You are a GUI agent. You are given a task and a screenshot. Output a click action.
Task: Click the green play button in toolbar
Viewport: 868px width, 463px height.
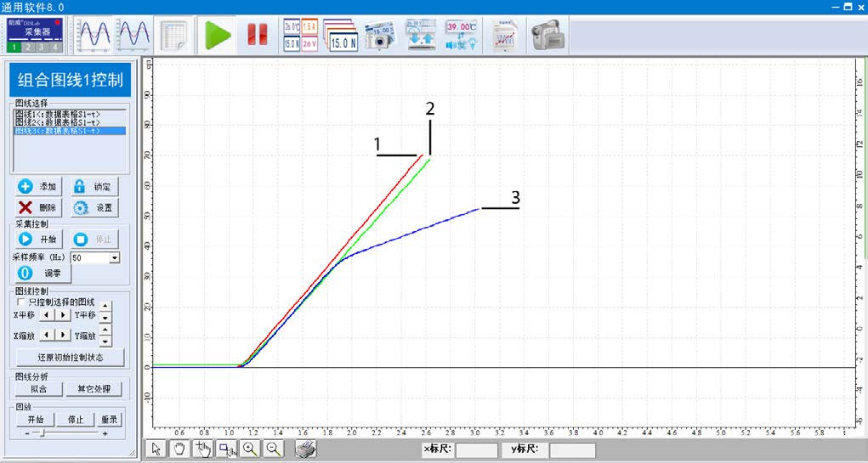coord(218,35)
